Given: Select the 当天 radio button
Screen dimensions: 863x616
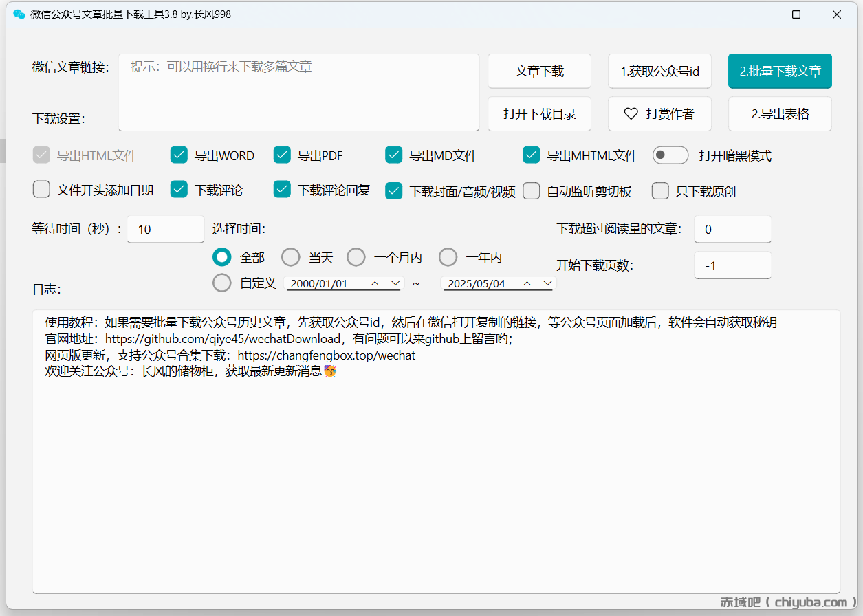Looking at the screenshot, I should [291, 257].
